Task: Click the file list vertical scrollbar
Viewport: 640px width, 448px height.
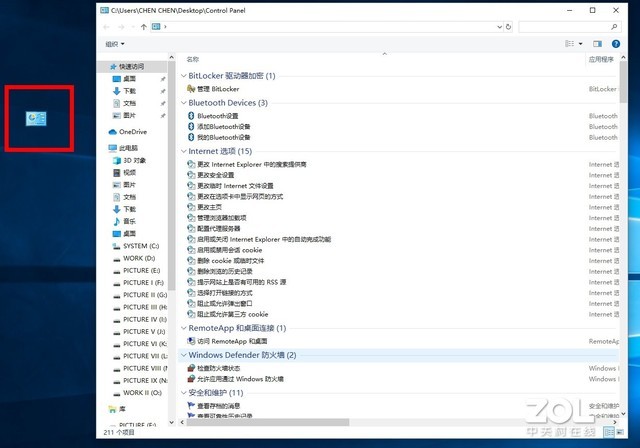Action: (626, 240)
